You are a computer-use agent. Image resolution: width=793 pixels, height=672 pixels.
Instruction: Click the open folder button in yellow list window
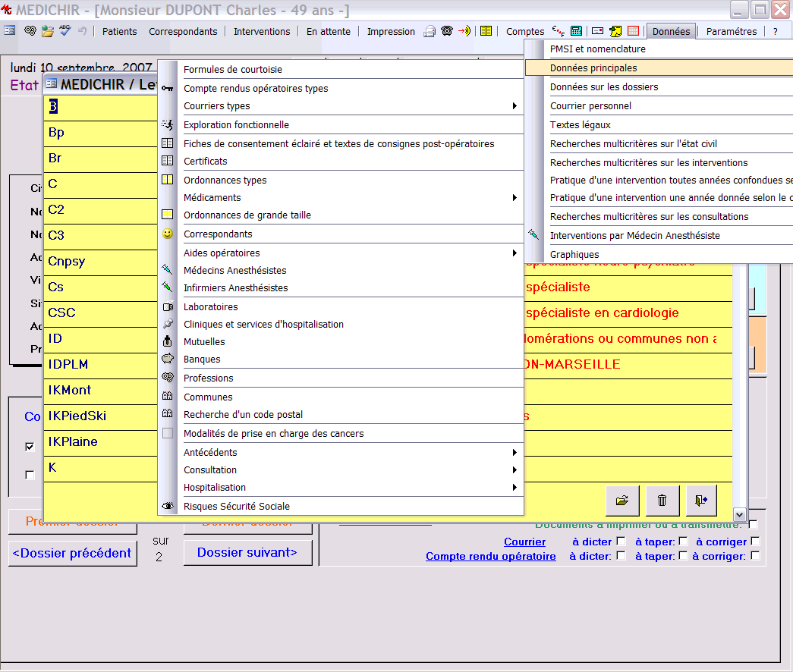[622, 501]
